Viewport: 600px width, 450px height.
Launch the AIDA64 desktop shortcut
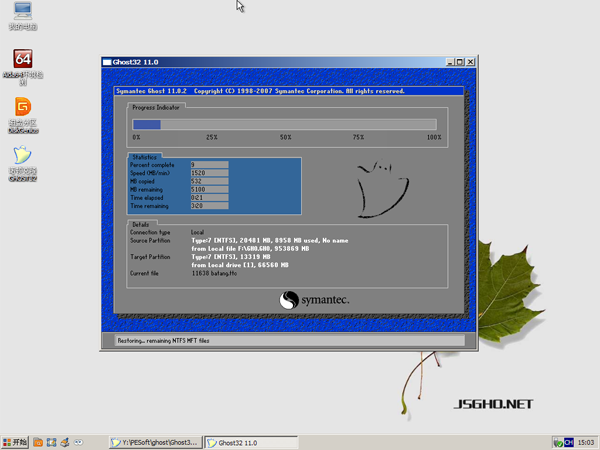tap(22, 61)
